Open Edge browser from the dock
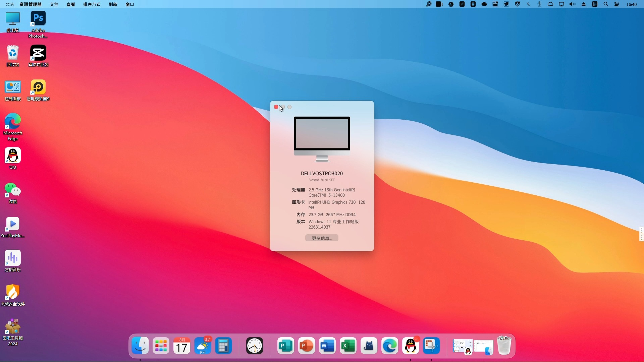 coord(390,346)
